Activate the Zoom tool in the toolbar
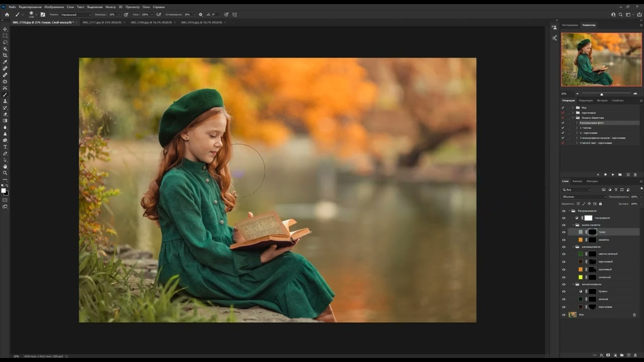 click(5, 173)
